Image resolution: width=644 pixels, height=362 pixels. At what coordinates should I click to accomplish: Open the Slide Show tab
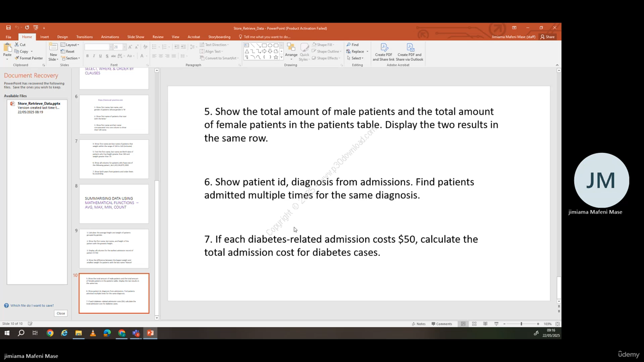click(x=135, y=37)
